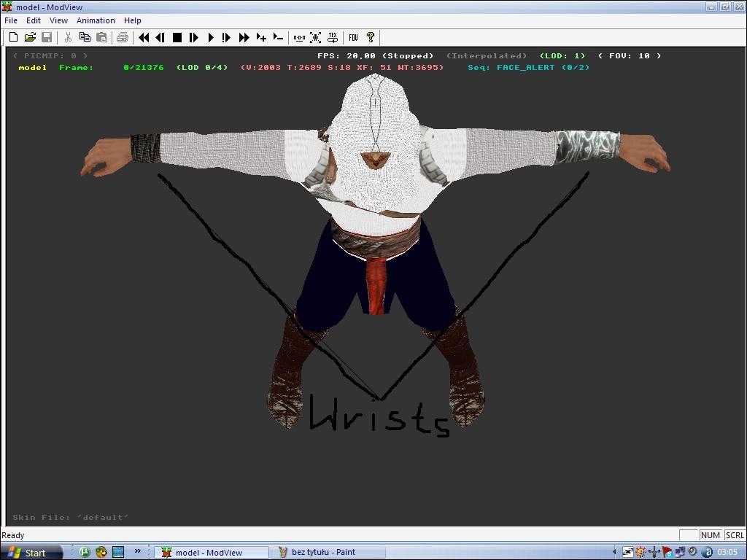Click the New file icon
The height and width of the screenshot is (560, 747).
pos(13,37)
